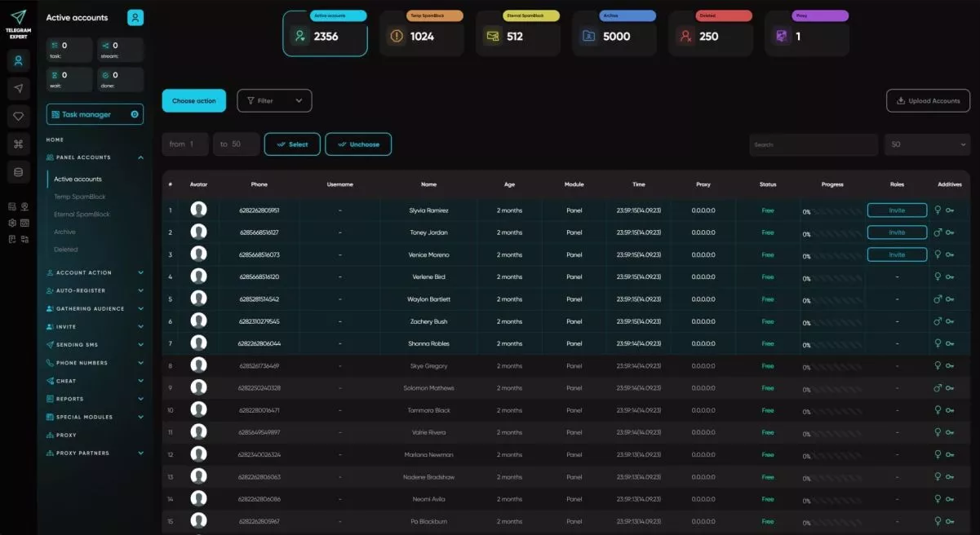Expand the Account Action menu
The image size is (980, 535).
click(95, 272)
